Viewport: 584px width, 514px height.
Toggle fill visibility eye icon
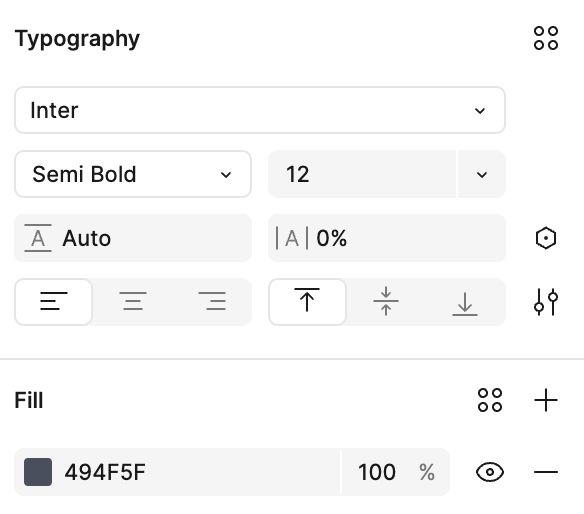(490, 472)
